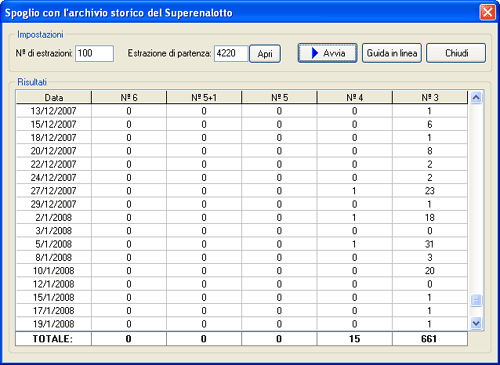Click the Nº 4 column header

click(354, 97)
